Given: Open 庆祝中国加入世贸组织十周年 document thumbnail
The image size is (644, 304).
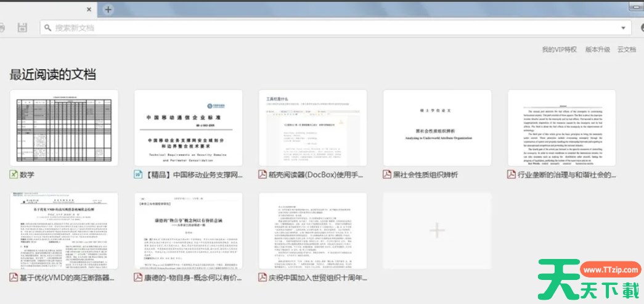Looking at the screenshot, I should click(312, 231).
